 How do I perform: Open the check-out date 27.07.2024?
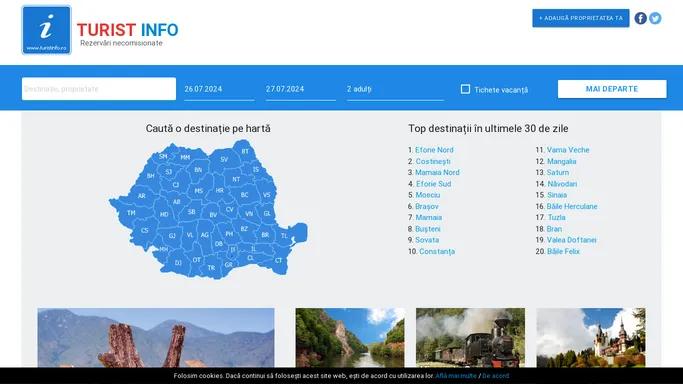(x=301, y=89)
